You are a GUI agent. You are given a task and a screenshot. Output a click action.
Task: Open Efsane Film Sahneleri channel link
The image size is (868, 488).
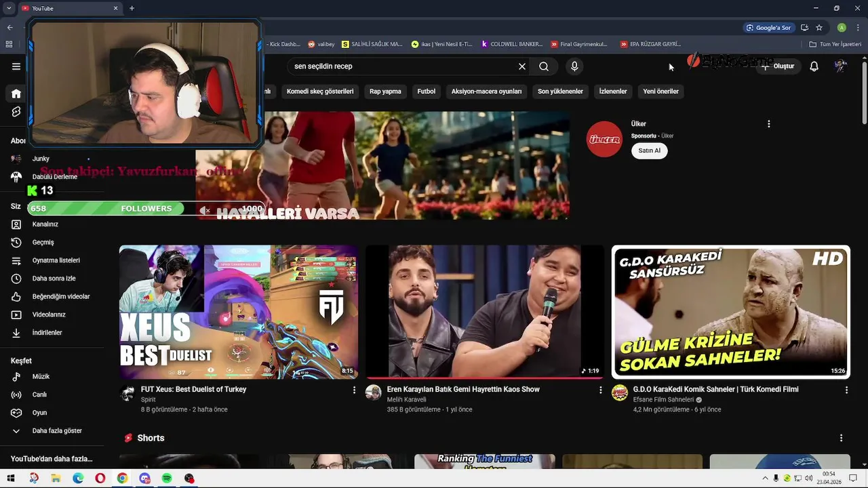click(663, 400)
